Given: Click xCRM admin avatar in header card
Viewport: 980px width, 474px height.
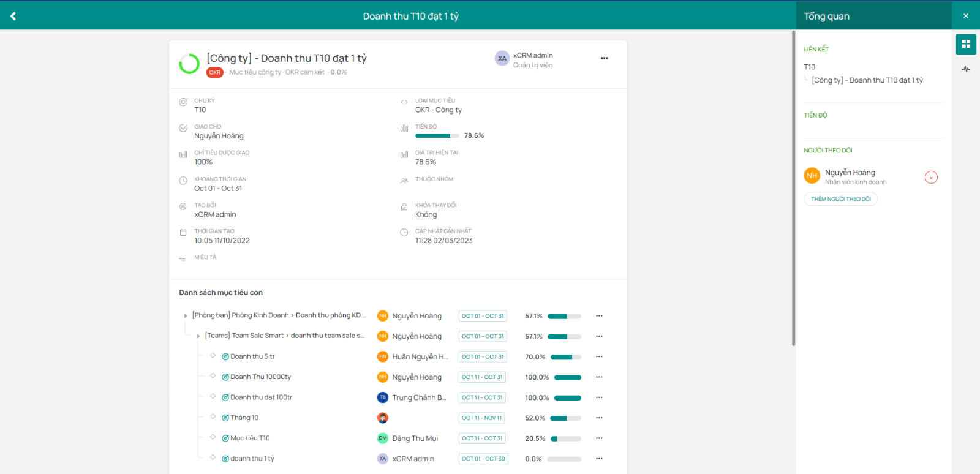Looking at the screenshot, I should 502,59.
